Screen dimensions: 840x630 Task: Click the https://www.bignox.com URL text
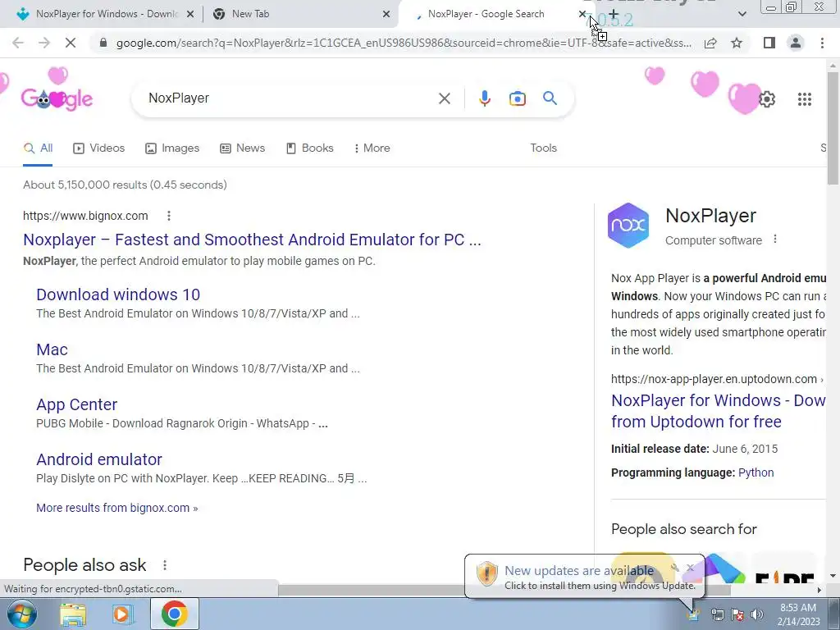pos(85,216)
